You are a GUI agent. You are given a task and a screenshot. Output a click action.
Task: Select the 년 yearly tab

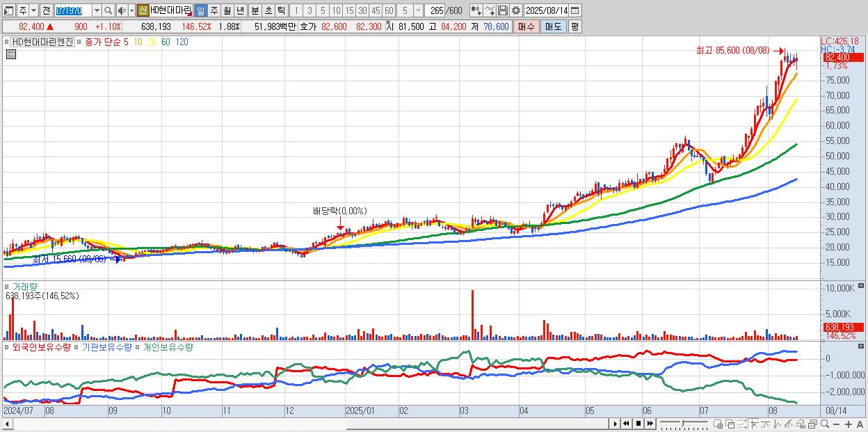tap(240, 10)
